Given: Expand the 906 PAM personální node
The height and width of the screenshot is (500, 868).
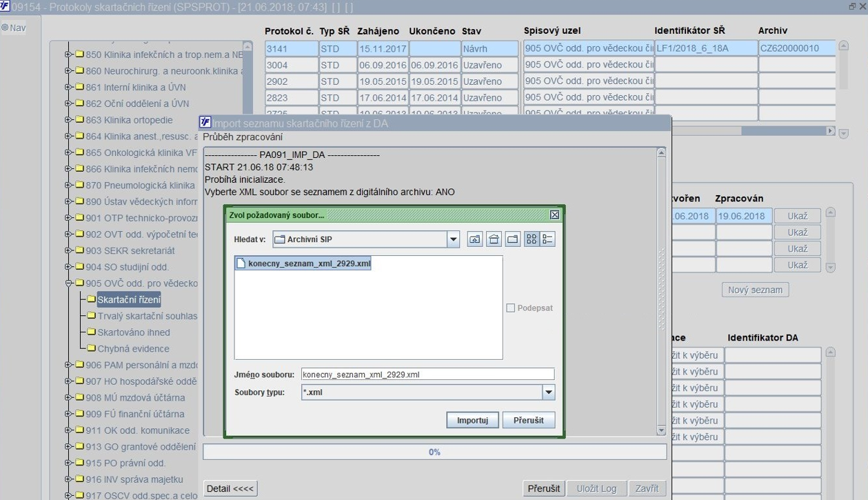Looking at the screenshot, I should pyautogui.click(x=68, y=366).
